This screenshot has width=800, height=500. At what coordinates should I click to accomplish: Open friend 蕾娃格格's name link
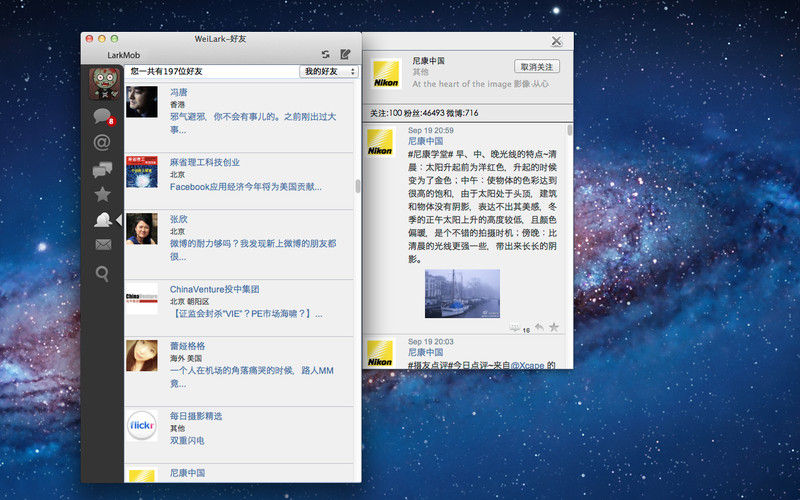coord(187,346)
